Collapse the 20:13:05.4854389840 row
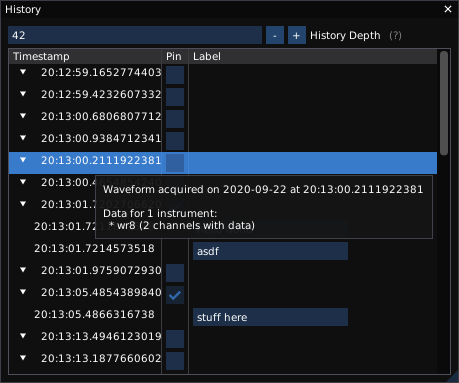 (x=23, y=292)
